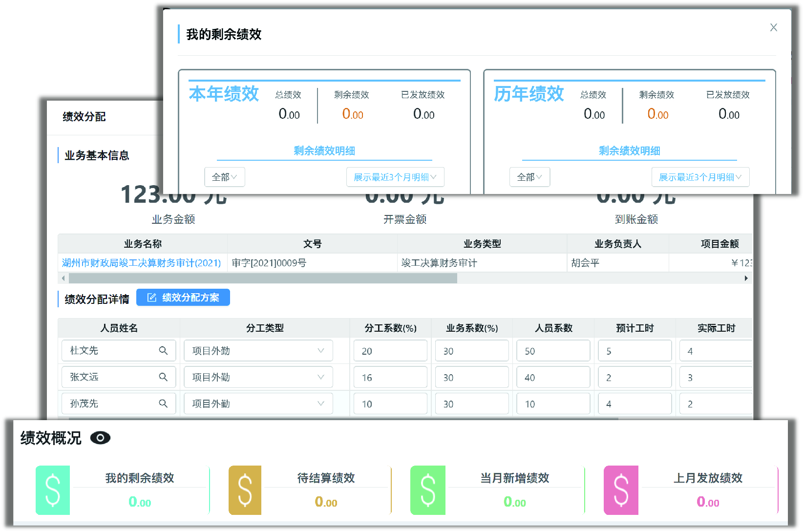The width and height of the screenshot is (804, 532).
Task: Expand 展示最近3个月明细 dropdown under 历年绩效
Action: tap(700, 177)
